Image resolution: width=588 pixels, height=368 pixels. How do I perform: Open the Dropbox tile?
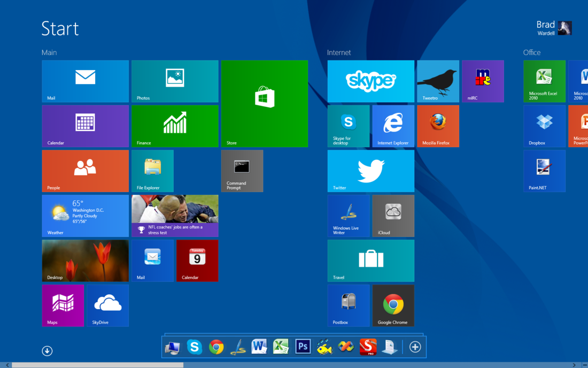point(545,126)
